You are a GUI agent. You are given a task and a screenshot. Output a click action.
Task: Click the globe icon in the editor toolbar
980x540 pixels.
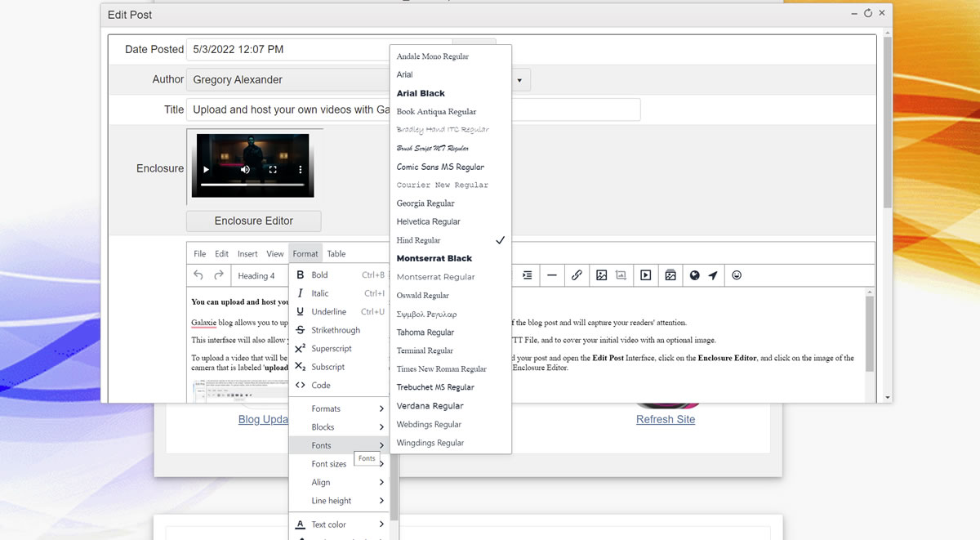tap(695, 275)
